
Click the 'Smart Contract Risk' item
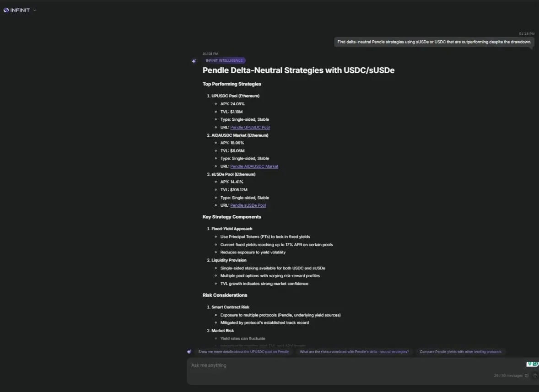[x=230, y=307]
